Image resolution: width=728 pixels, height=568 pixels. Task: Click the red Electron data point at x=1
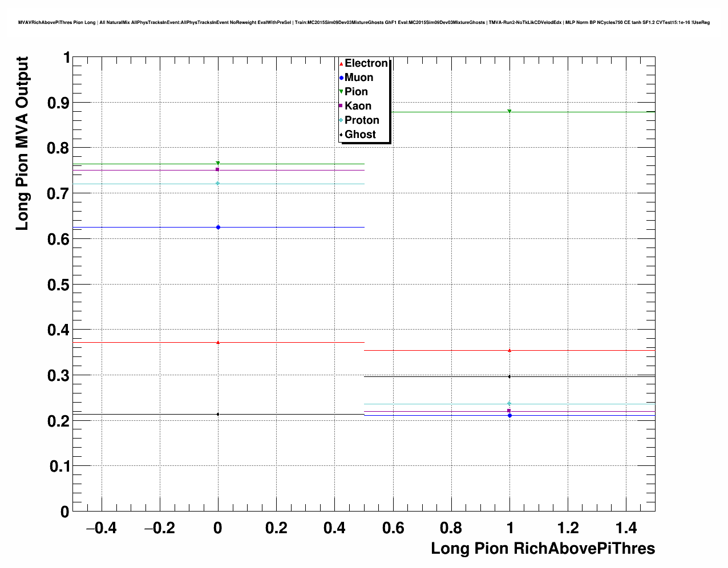click(x=509, y=350)
